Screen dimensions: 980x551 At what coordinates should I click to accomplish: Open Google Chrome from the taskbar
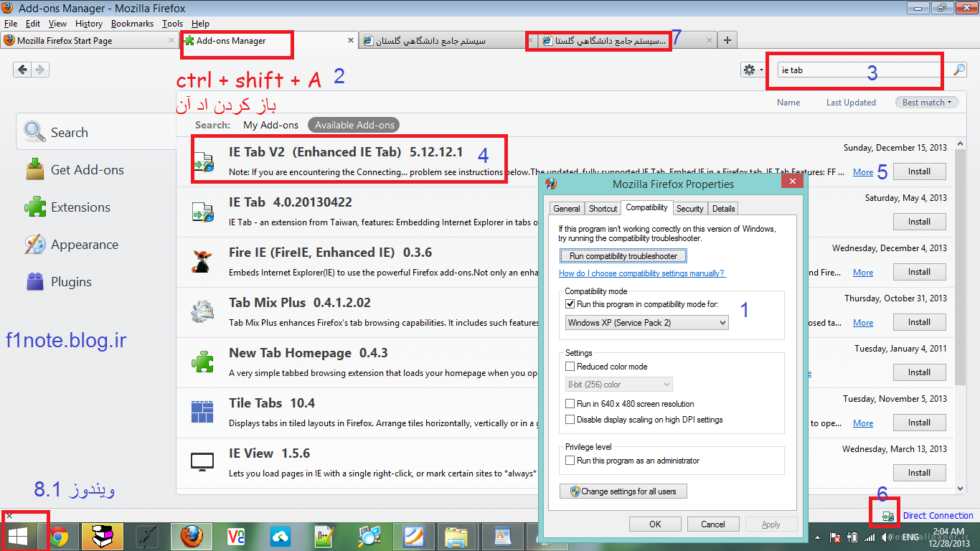coord(60,537)
